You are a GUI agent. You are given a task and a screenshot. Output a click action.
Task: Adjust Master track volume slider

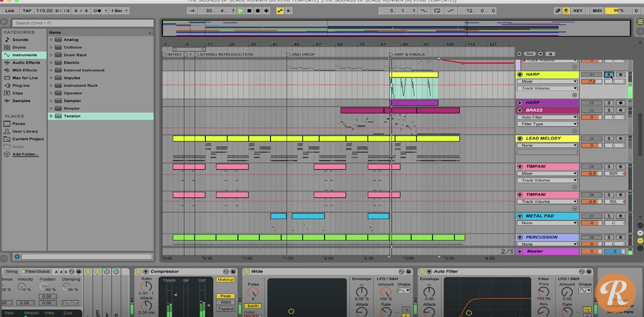(x=592, y=251)
